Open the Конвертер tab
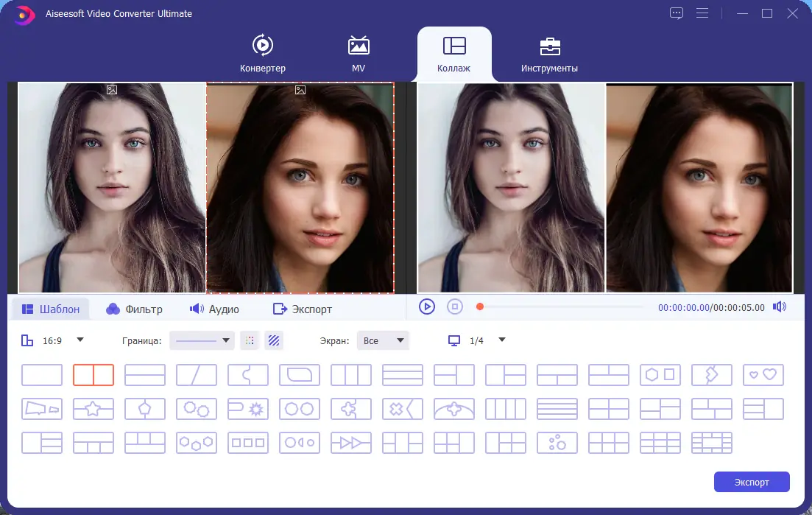Screen dimensions: 812x515 [263, 53]
